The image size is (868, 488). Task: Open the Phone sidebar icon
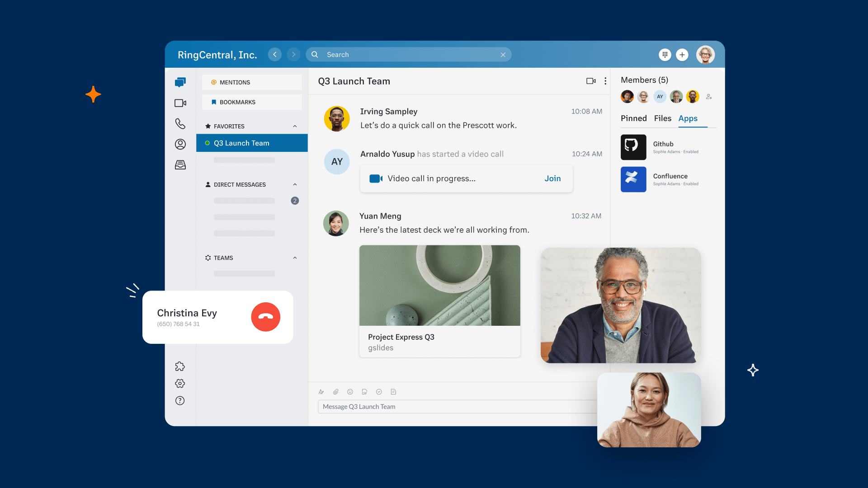pos(180,123)
